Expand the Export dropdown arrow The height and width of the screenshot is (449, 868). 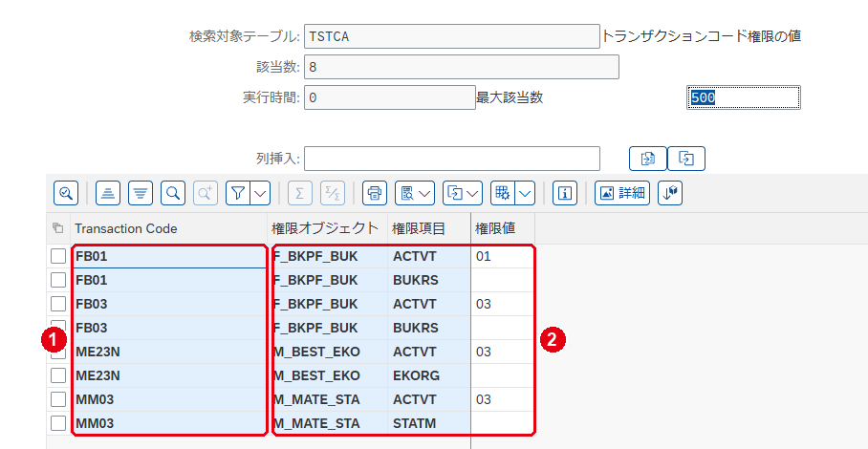pyautogui.click(x=473, y=193)
